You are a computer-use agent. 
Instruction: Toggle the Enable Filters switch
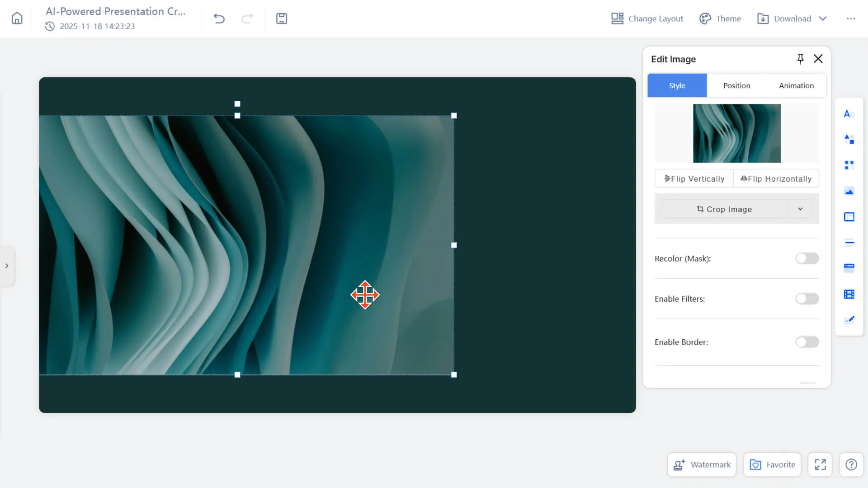(x=807, y=299)
